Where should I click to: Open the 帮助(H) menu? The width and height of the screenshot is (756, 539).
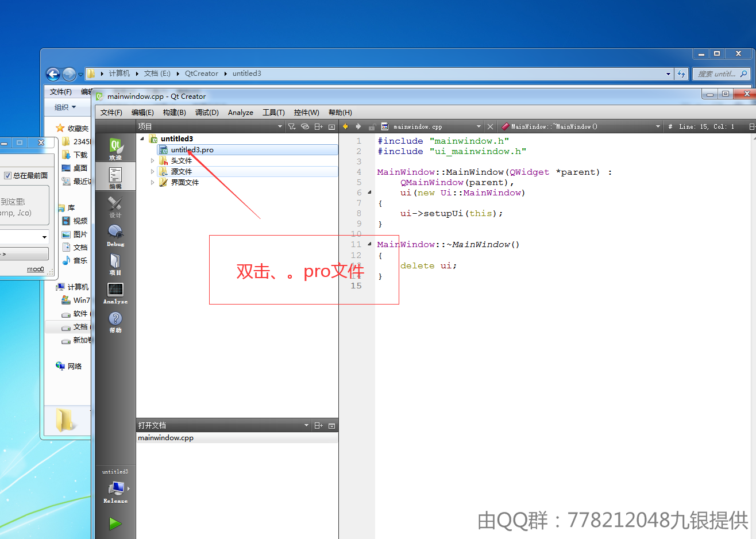pyautogui.click(x=340, y=113)
